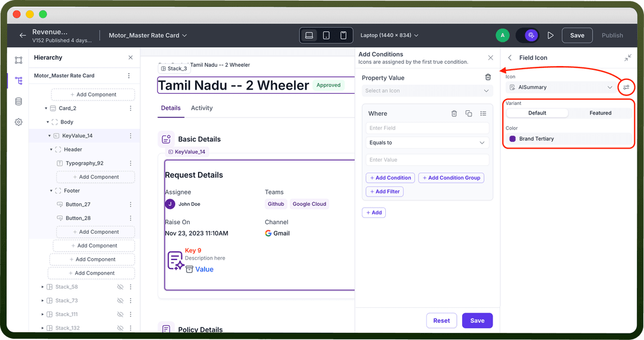
Task: Expand the Stack_73 tree node
Action: (42, 301)
